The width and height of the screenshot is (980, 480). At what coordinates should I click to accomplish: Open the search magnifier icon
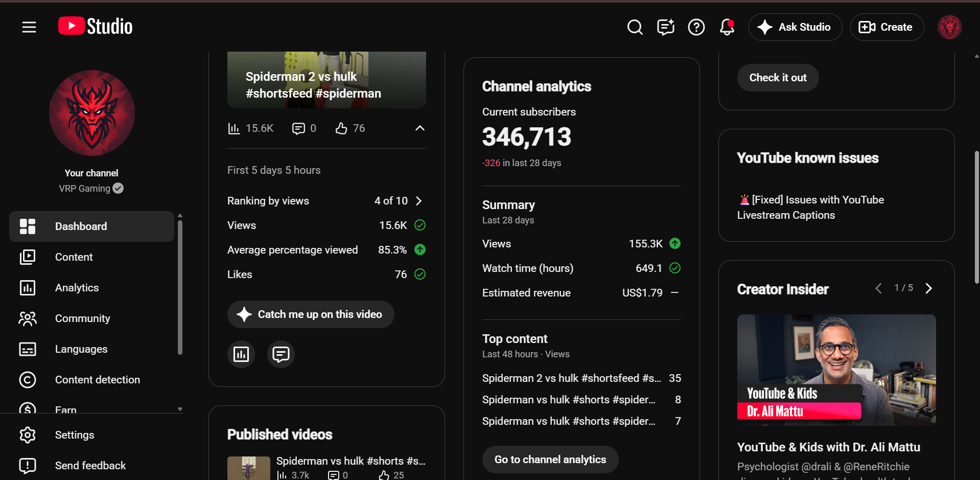tap(635, 27)
